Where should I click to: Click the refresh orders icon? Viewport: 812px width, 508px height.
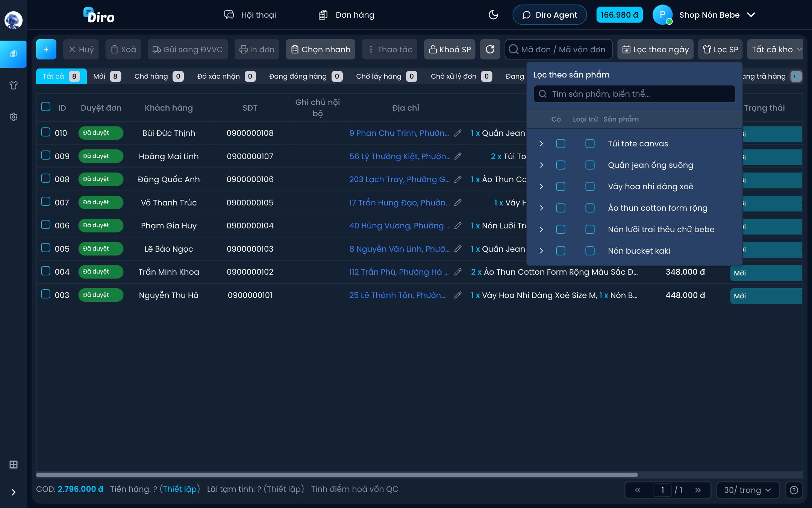tap(490, 49)
